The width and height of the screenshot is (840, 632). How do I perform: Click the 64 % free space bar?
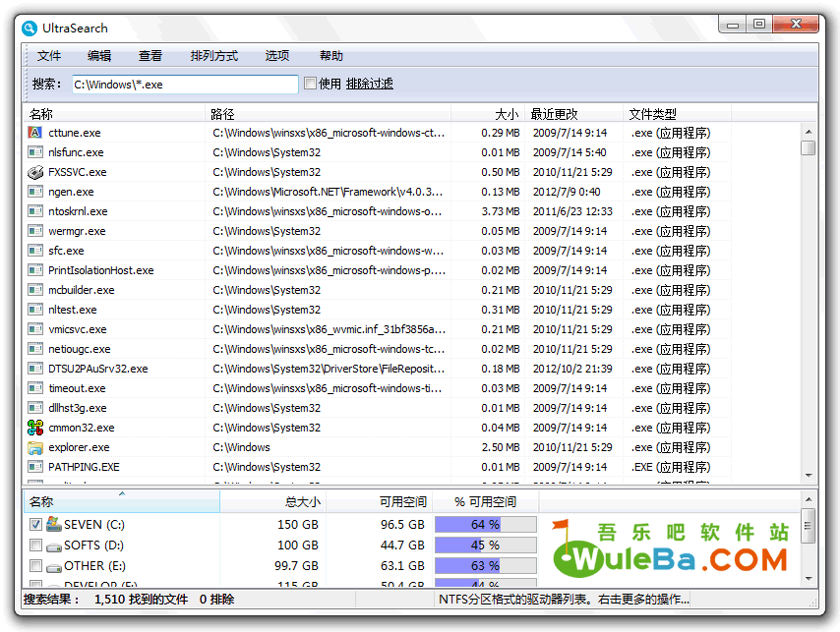coord(485,525)
